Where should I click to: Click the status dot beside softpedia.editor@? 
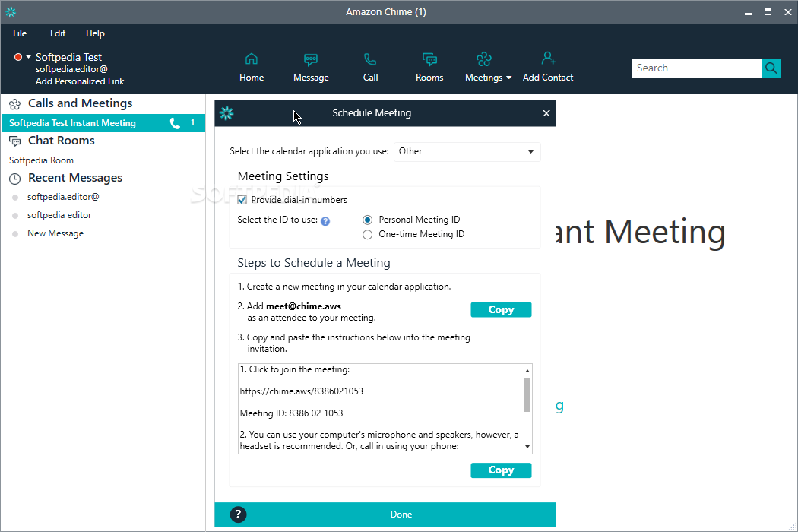pos(15,198)
